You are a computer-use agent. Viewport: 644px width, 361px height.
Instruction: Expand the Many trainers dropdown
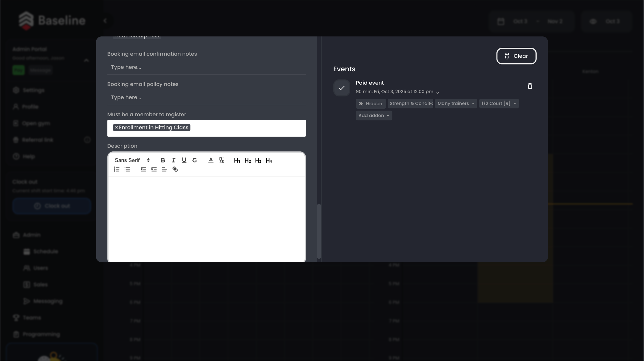point(456,104)
